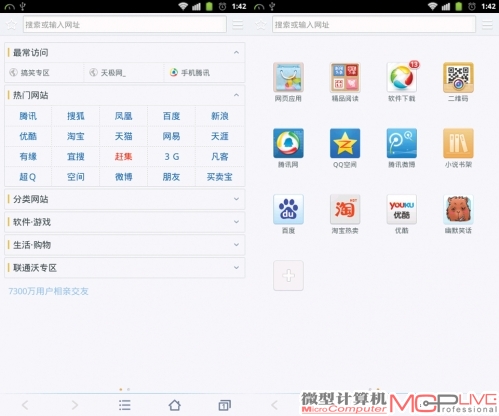Open the 腾讯 link in 热门网站
This screenshot has width=499, height=416.
coord(28,116)
